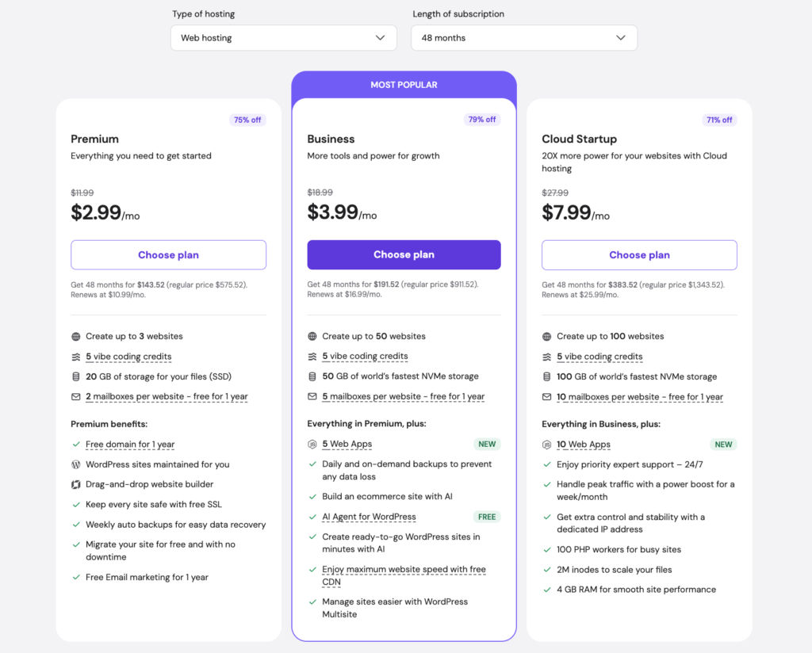Click the drag-and-drop website builder icon

pos(76,484)
